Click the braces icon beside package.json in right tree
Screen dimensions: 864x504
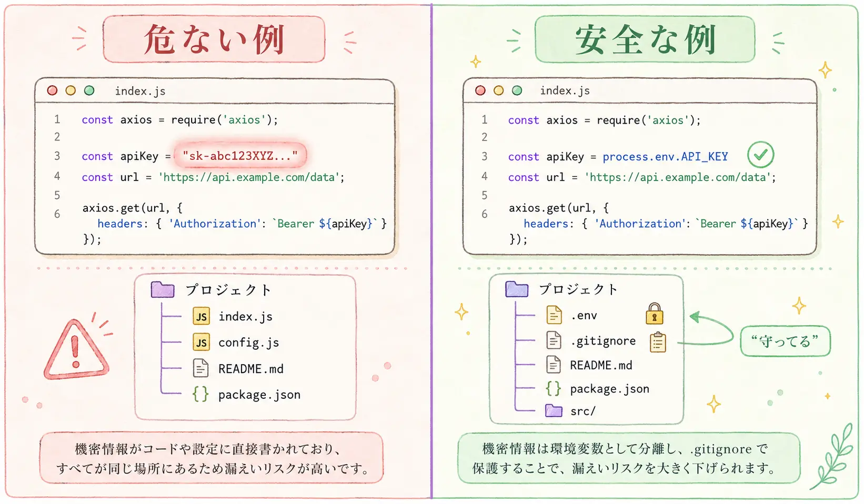[x=553, y=388]
